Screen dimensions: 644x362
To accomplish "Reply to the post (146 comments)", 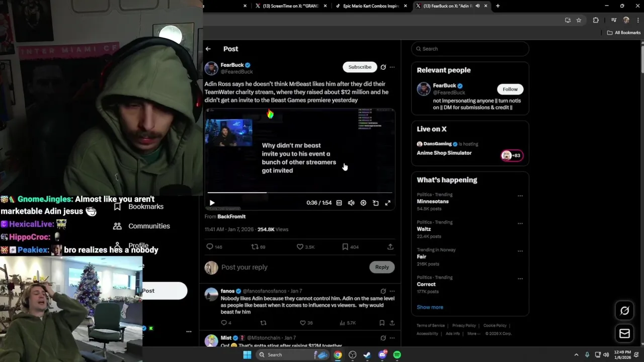I will [x=214, y=247].
